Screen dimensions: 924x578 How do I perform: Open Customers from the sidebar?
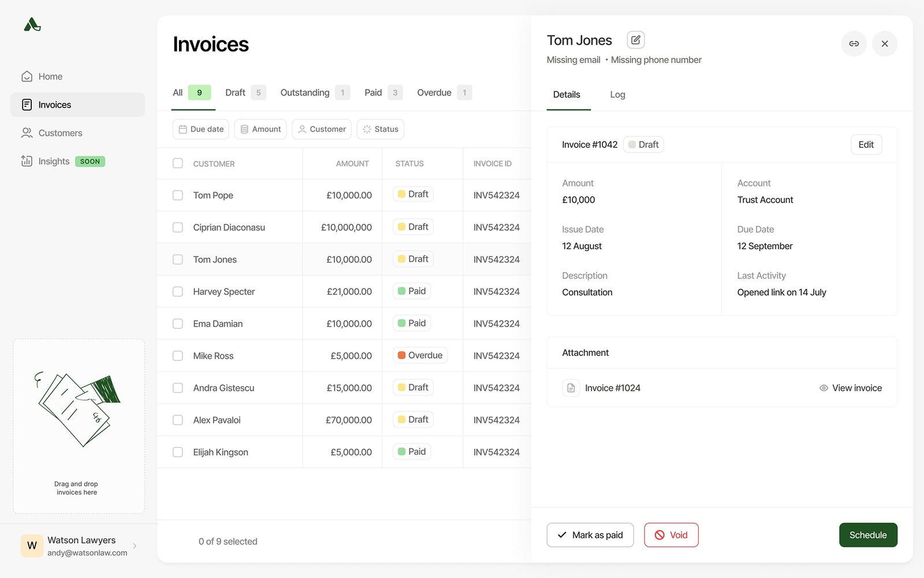[x=60, y=133]
